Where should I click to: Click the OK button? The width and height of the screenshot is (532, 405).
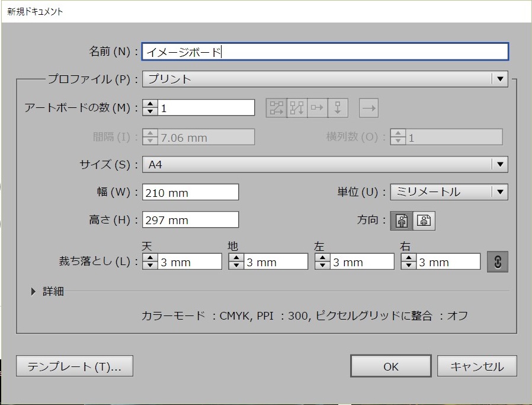[x=390, y=366]
